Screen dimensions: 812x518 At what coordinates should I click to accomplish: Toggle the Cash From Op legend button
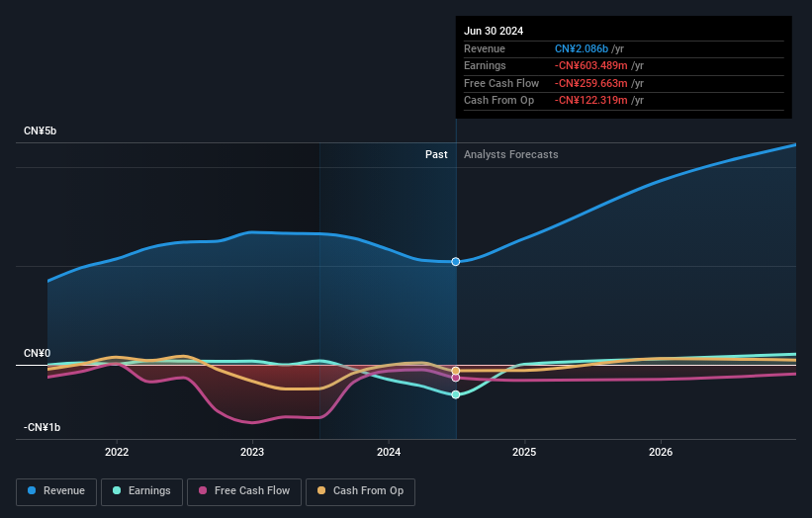coord(360,491)
